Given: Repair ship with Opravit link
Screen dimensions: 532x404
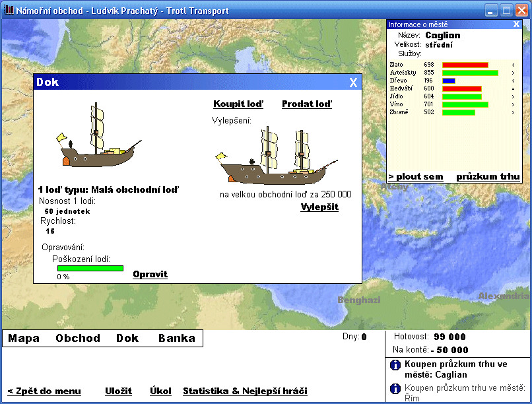Looking at the screenshot, I should pos(150,274).
